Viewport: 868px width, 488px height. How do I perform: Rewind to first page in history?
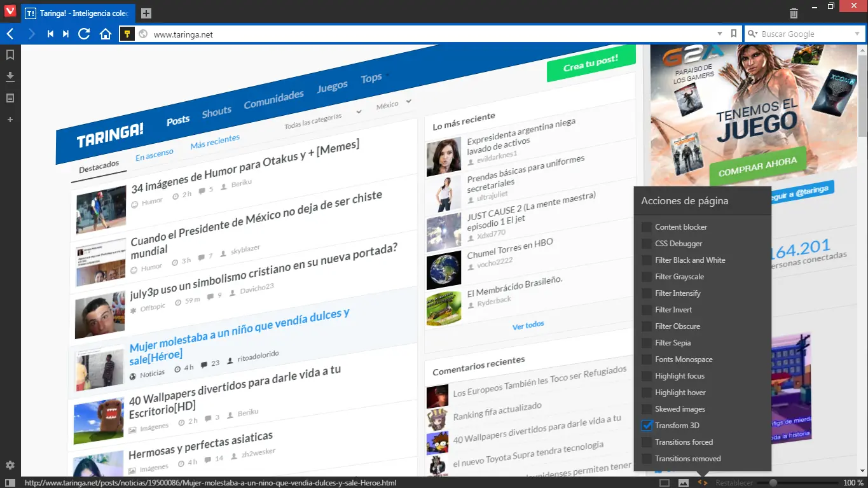[50, 34]
